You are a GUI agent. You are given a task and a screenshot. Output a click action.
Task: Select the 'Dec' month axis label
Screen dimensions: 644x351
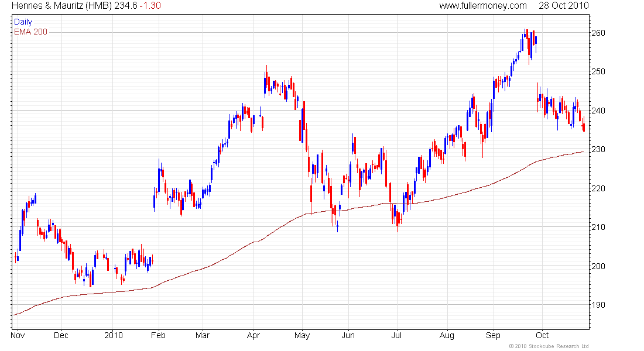(61, 335)
